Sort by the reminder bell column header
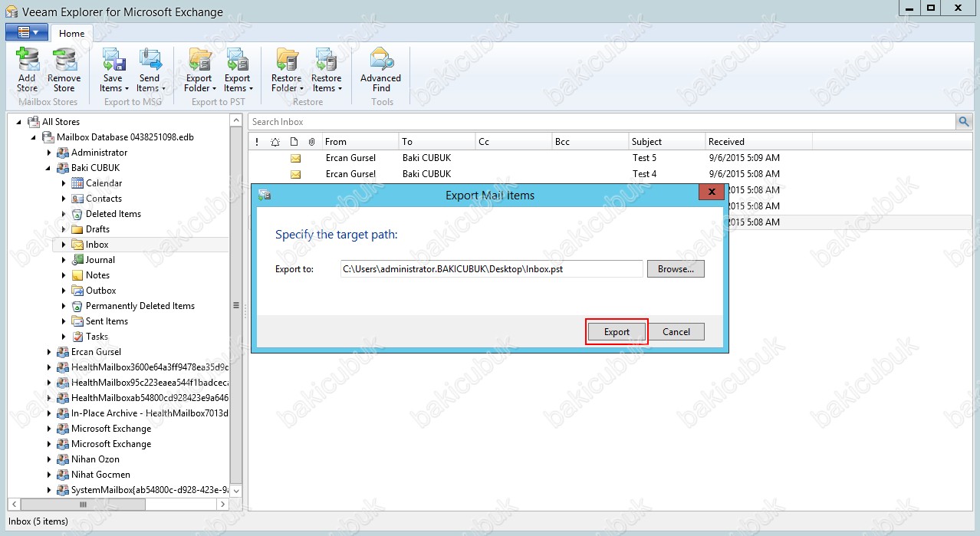The width and height of the screenshot is (980, 536). (275, 142)
